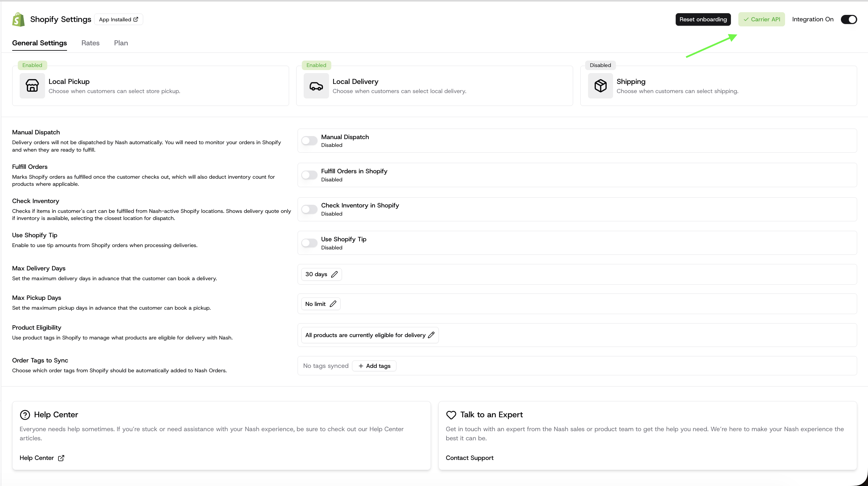Click pencil icon next to No limit

(333, 304)
